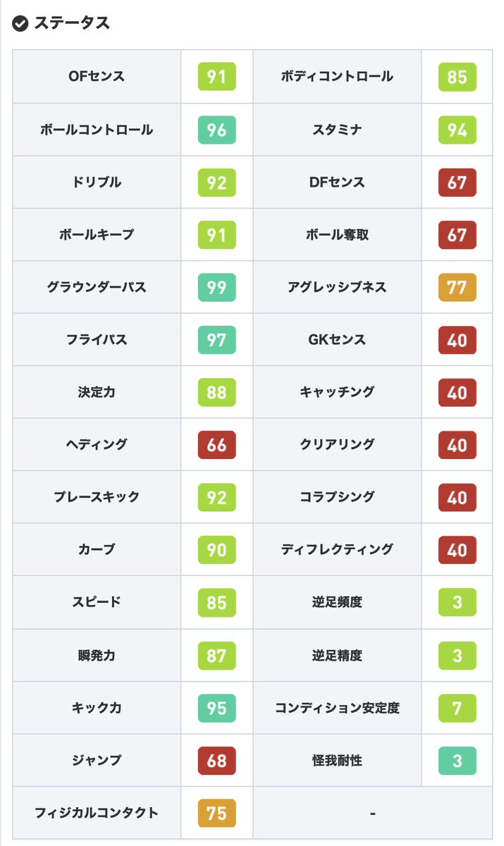
Task: Click the teal 3 怪我耐性 badge
Action: point(457,760)
